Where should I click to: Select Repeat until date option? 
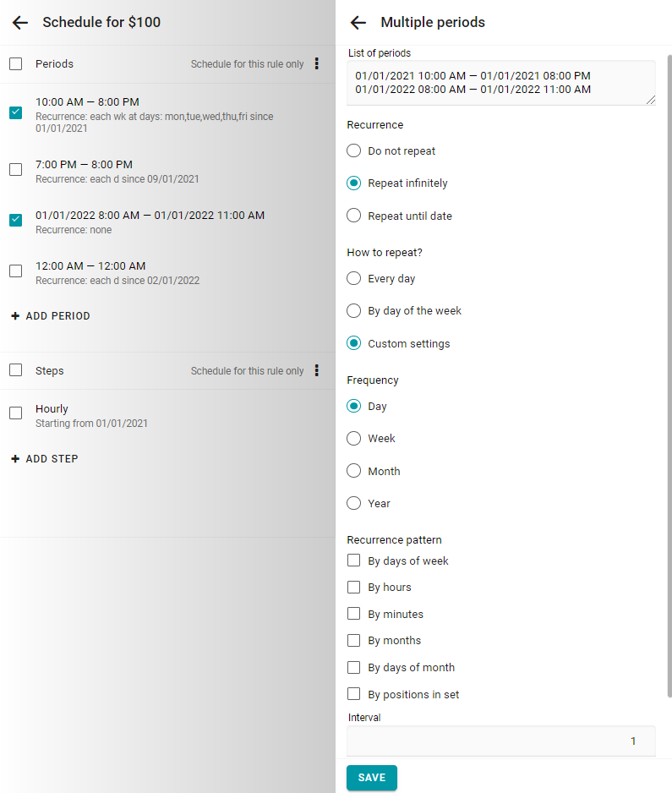point(353,216)
